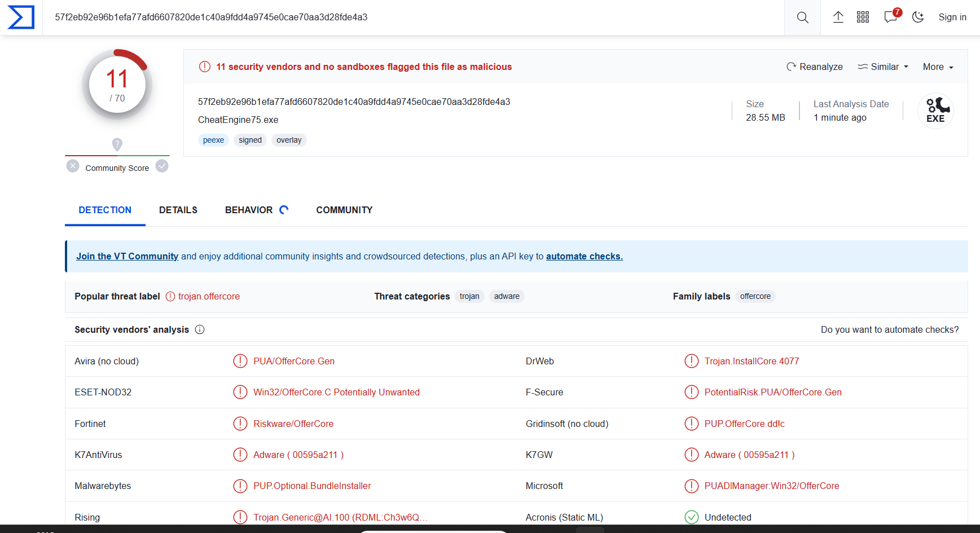Image resolution: width=980 pixels, height=533 pixels.
Task: Click the Trojan.InstallCore.4077 detection result
Action: (x=752, y=361)
